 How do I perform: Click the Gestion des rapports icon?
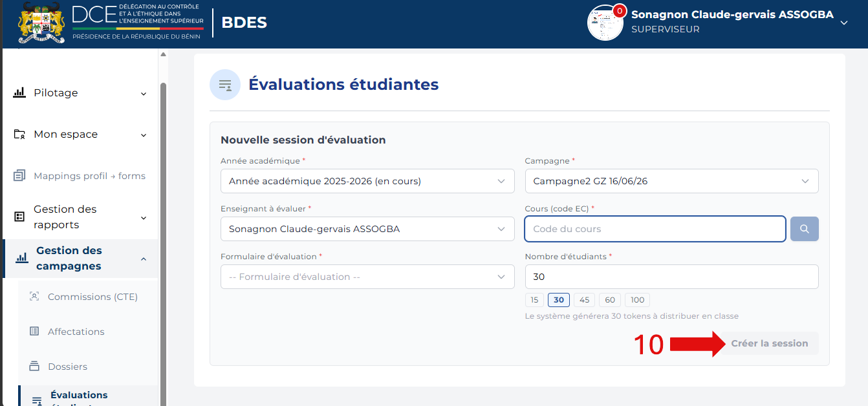tap(19, 217)
